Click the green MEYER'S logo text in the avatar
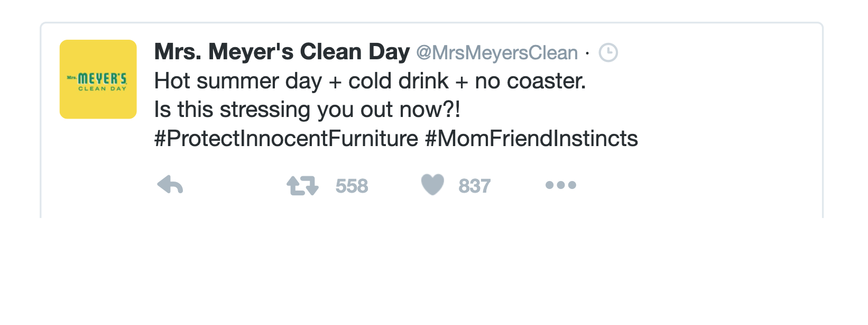Image resolution: width=868 pixels, height=325 pixels. (x=102, y=79)
